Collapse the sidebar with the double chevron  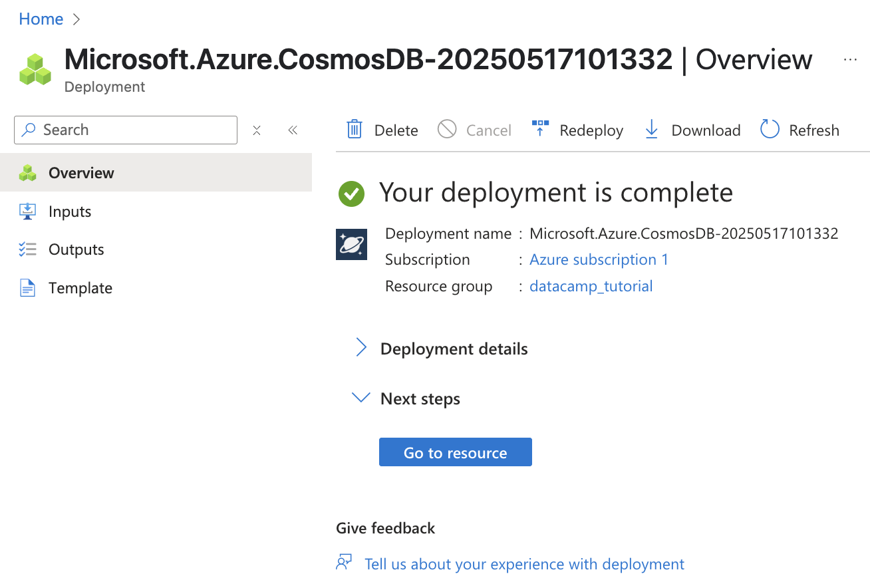click(293, 130)
